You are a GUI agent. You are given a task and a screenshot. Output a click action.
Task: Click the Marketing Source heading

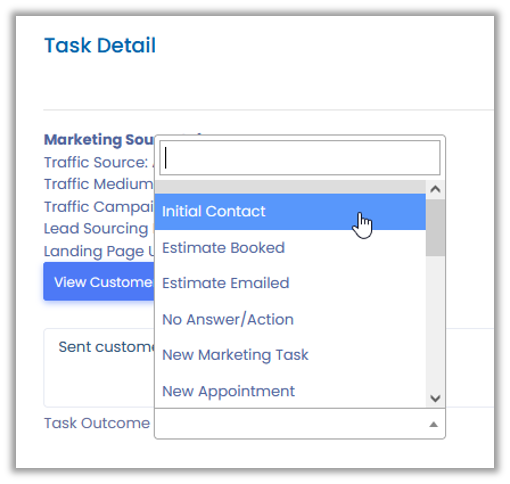[x=99, y=139]
